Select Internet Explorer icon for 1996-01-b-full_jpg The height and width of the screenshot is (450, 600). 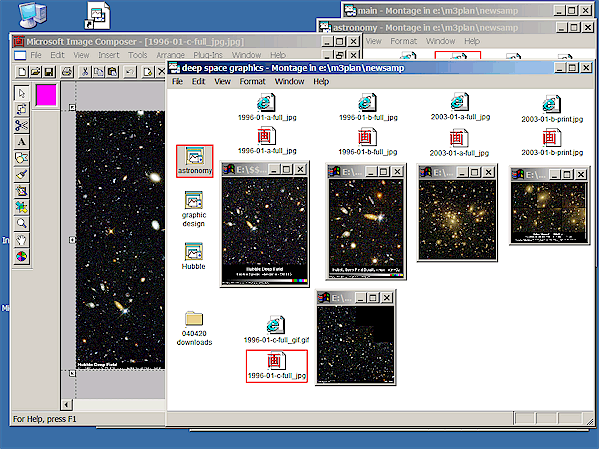pos(367,103)
